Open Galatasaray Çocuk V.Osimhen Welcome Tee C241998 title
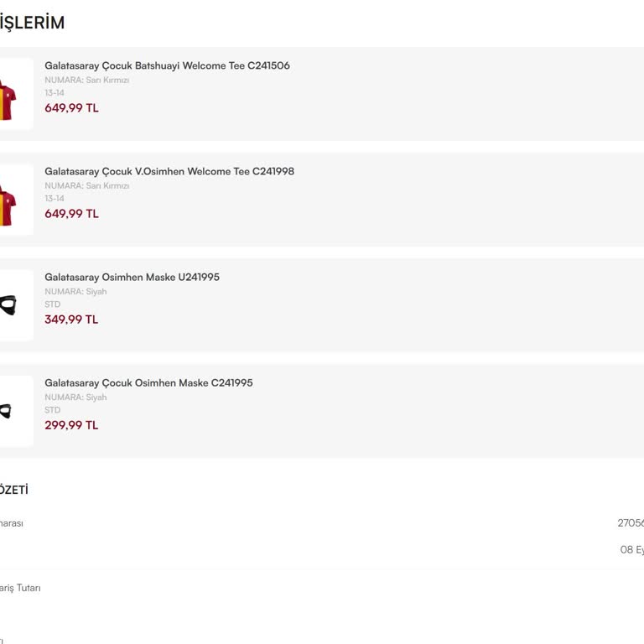 (x=169, y=171)
